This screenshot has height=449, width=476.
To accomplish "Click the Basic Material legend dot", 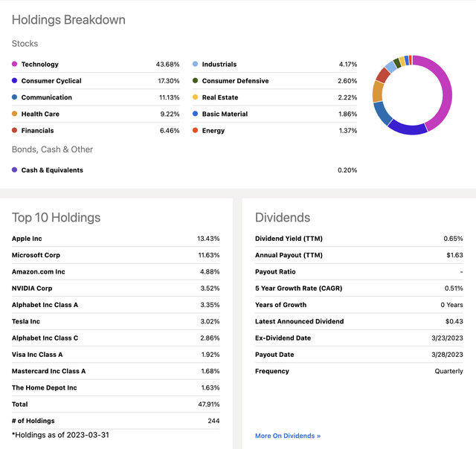I will coord(195,114).
